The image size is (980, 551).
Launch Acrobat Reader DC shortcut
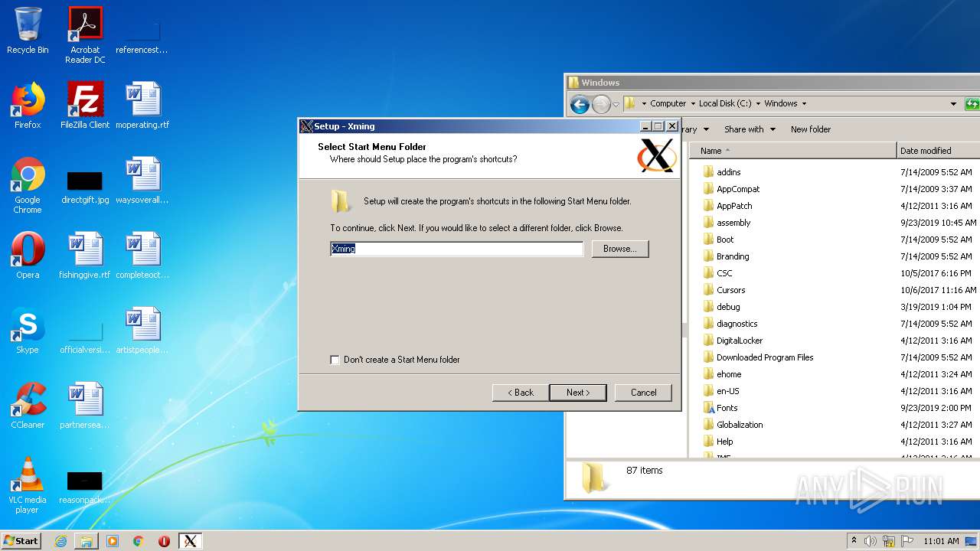[x=85, y=35]
